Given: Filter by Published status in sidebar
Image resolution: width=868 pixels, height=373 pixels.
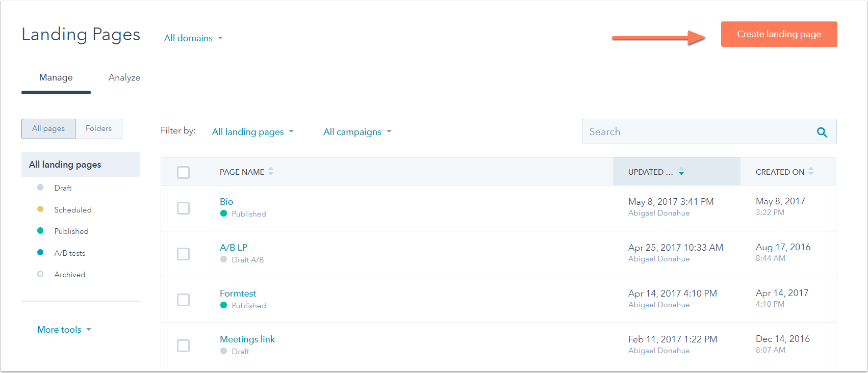Looking at the screenshot, I should tap(71, 231).
